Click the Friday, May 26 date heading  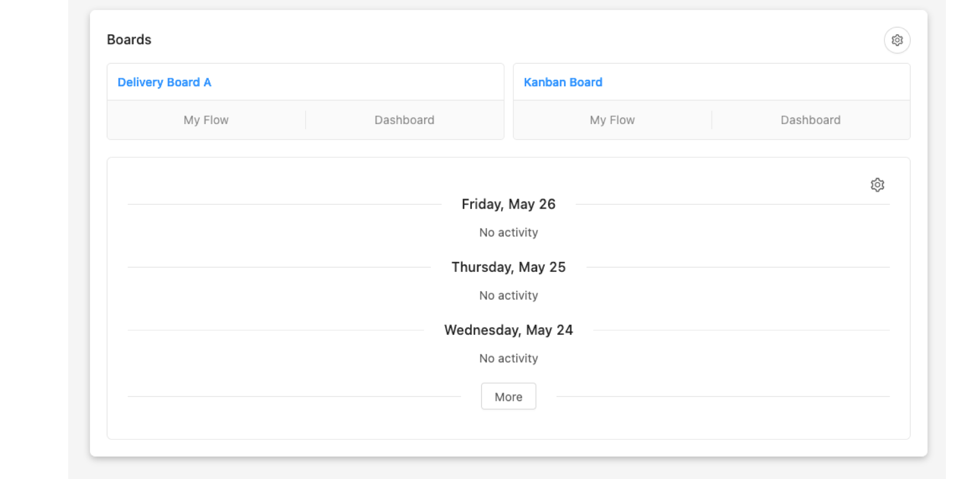508,204
